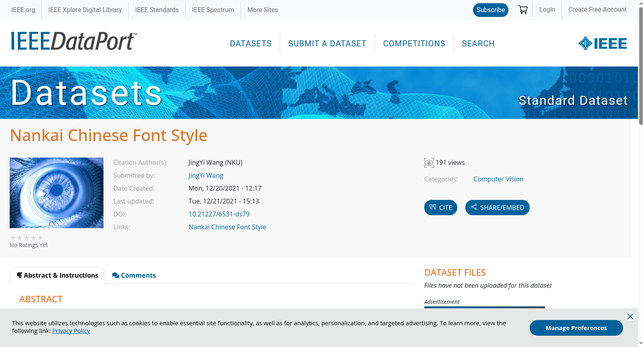Click the first rating star
This screenshot has width=644, height=347.
(x=13, y=238)
